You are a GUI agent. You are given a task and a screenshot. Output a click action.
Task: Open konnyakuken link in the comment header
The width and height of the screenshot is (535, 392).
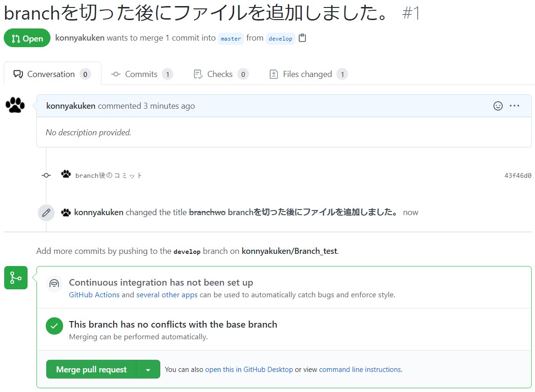[x=71, y=106]
